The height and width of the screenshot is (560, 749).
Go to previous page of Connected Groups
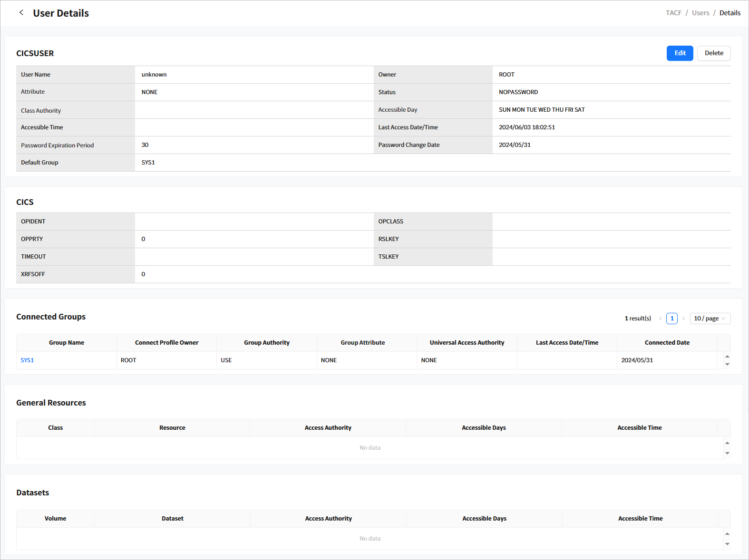(660, 319)
